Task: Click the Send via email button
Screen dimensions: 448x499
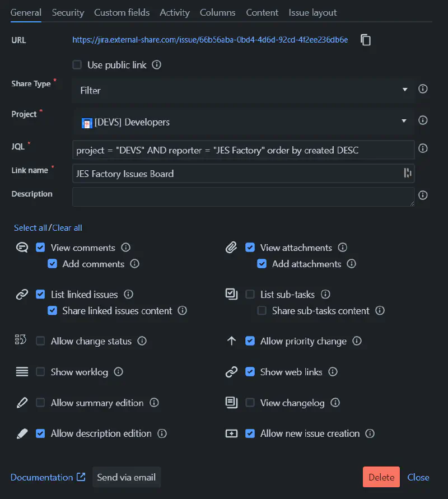Action: [x=127, y=477]
